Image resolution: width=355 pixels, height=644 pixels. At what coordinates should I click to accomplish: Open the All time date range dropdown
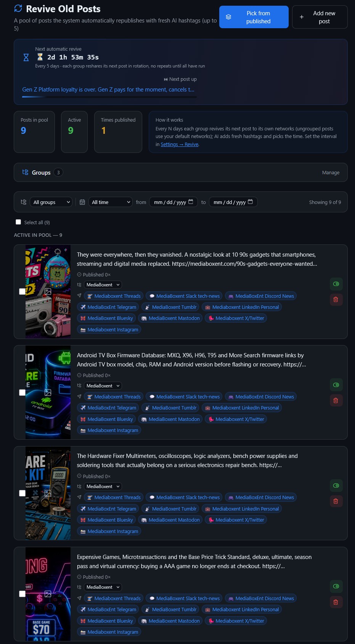pos(110,202)
